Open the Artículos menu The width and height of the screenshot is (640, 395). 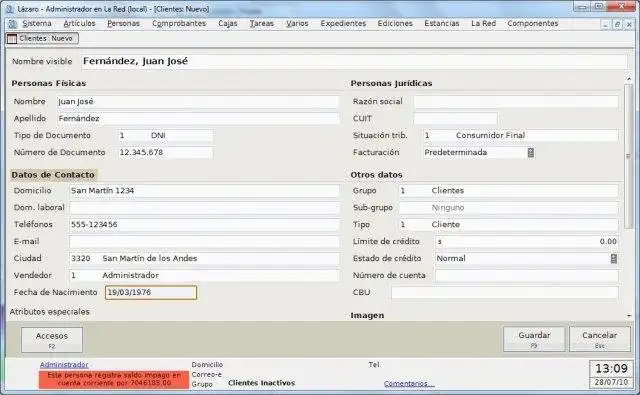pyautogui.click(x=79, y=24)
